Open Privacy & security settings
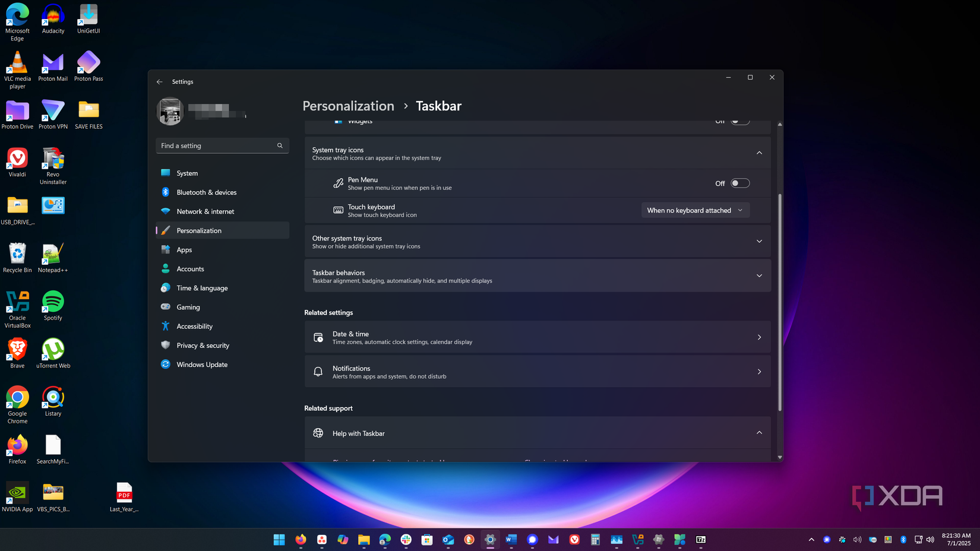Viewport: 980px width, 551px height. point(222,346)
